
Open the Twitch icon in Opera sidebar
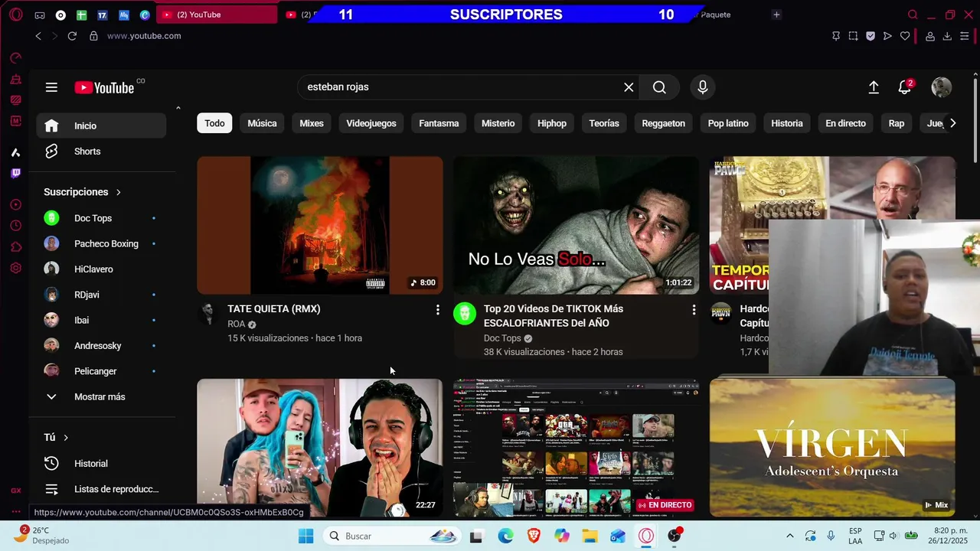(15, 174)
